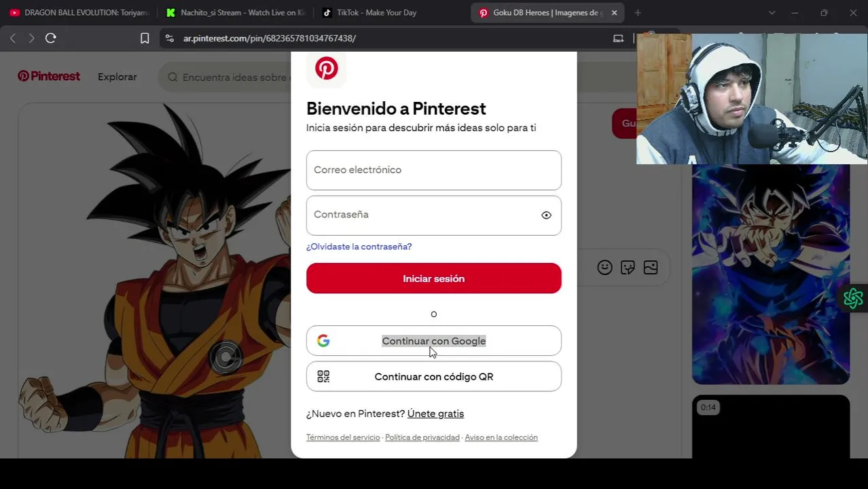Open Aviso en la colección link

click(x=501, y=437)
